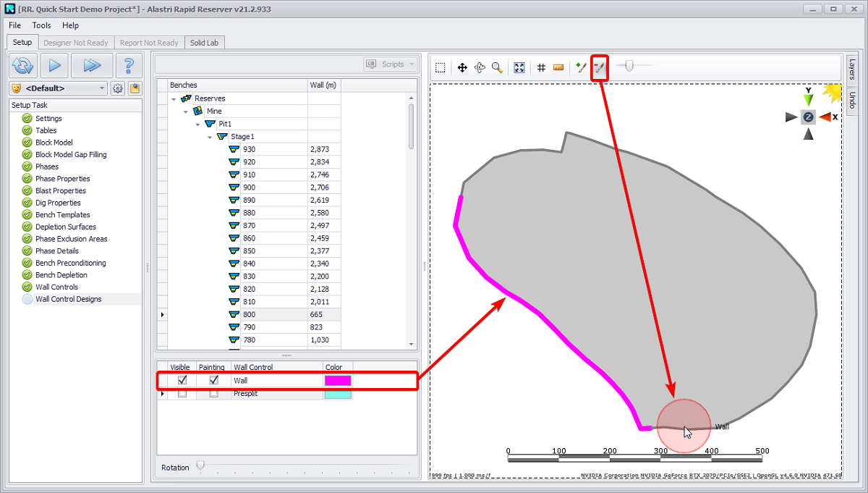
Task: Uncheck Painting for the Wall control
Action: (x=213, y=380)
